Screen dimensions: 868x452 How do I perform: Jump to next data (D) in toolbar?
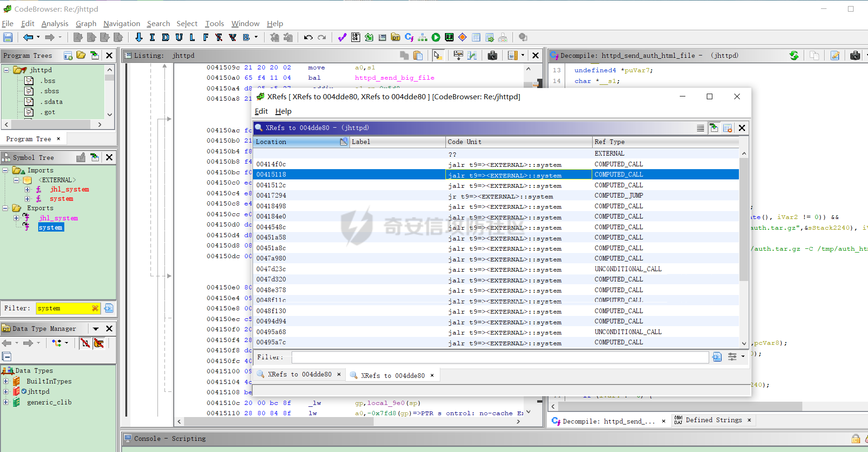point(165,37)
